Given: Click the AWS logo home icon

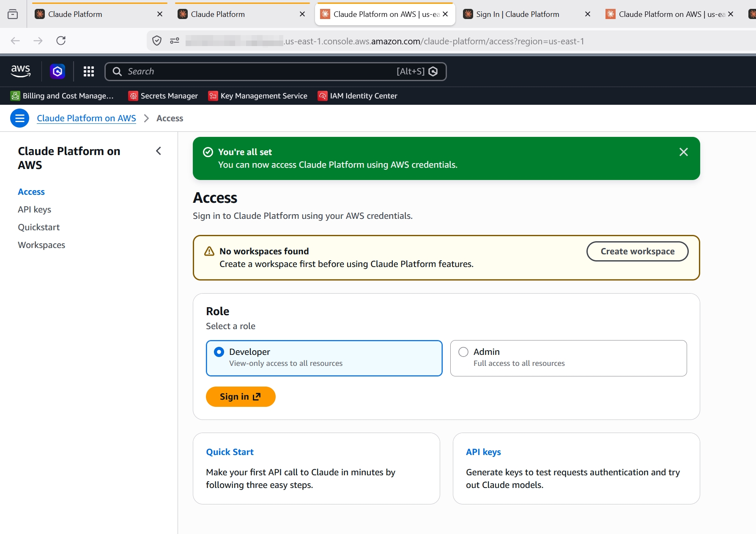Looking at the screenshot, I should (21, 71).
